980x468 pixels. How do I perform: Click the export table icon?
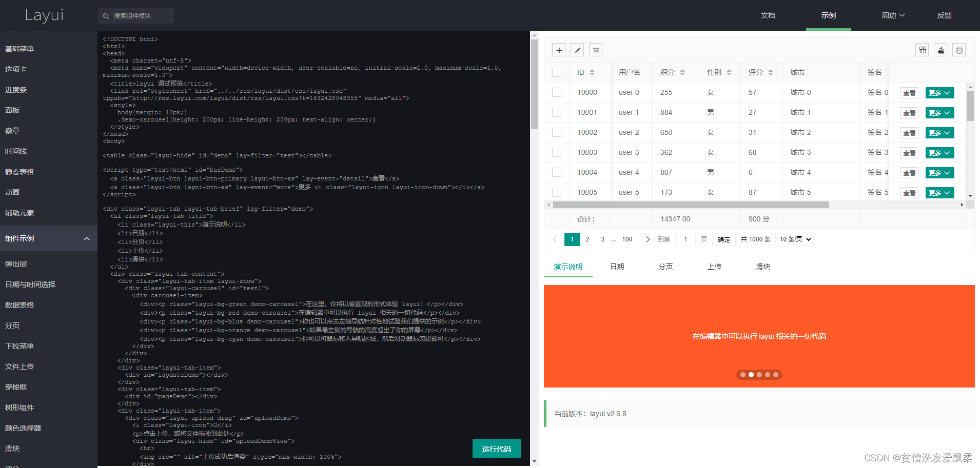coord(940,50)
